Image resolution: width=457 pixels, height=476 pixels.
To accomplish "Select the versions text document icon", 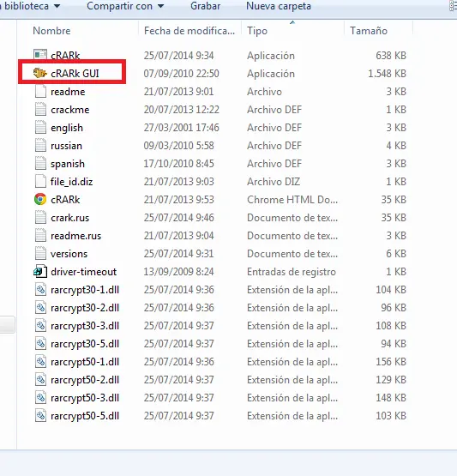I will point(40,254).
